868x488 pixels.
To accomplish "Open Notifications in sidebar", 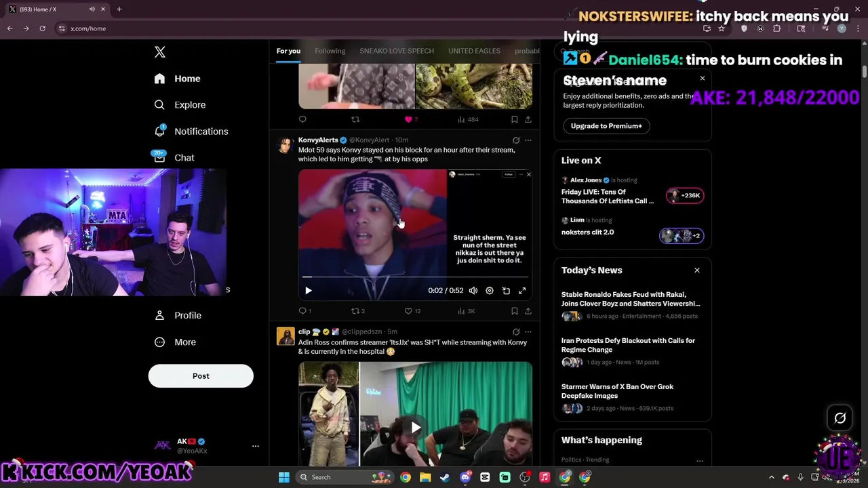I will pyautogui.click(x=191, y=131).
